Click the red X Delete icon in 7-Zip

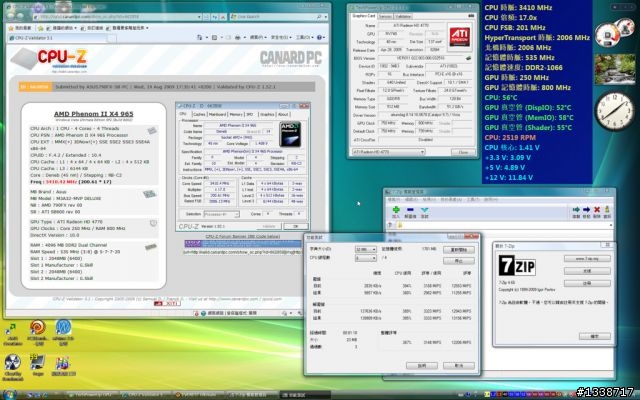[597, 210]
